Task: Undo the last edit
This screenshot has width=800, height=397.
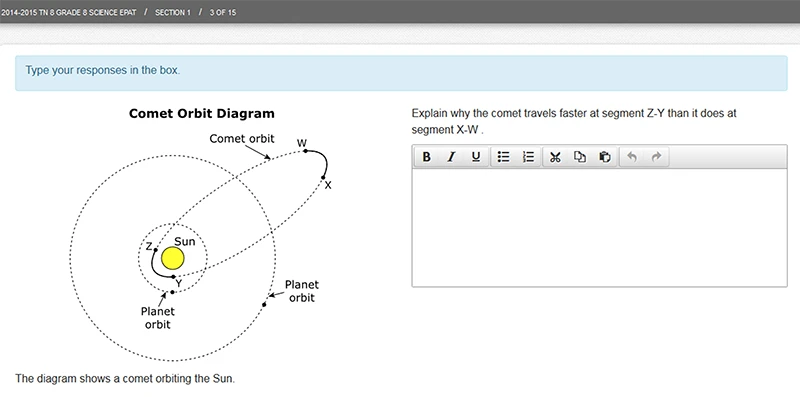Action: (x=632, y=157)
